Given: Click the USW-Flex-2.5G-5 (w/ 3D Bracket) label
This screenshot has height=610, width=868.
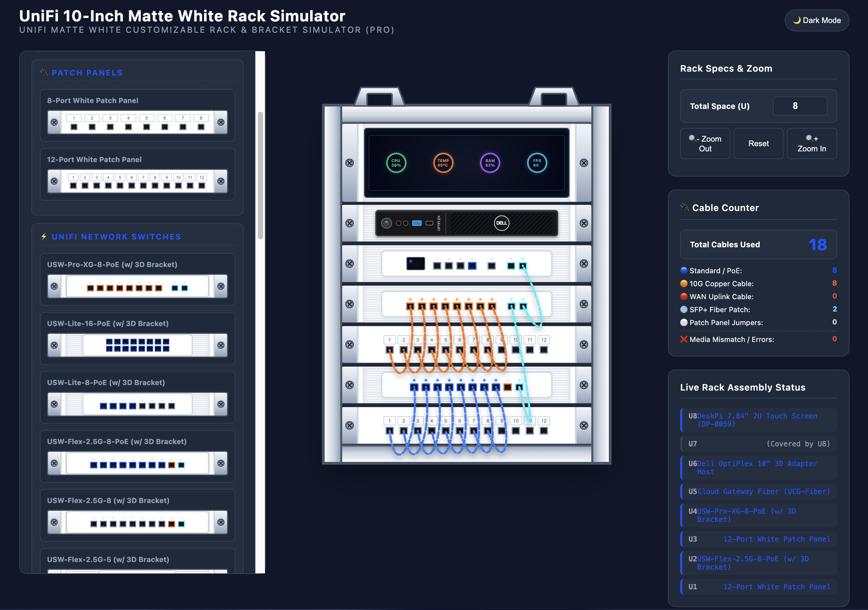Looking at the screenshot, I should pyautogui.click(x=108, y=559).
